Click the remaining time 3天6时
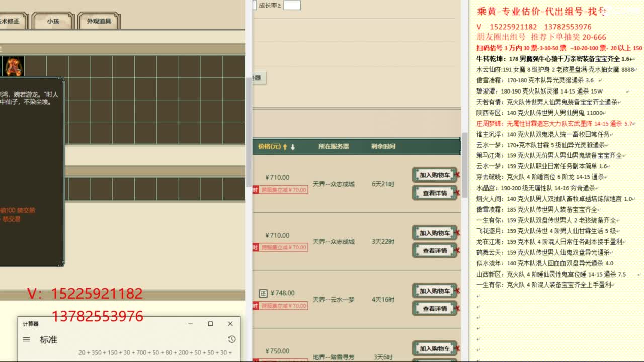 [x=382, y=357]
